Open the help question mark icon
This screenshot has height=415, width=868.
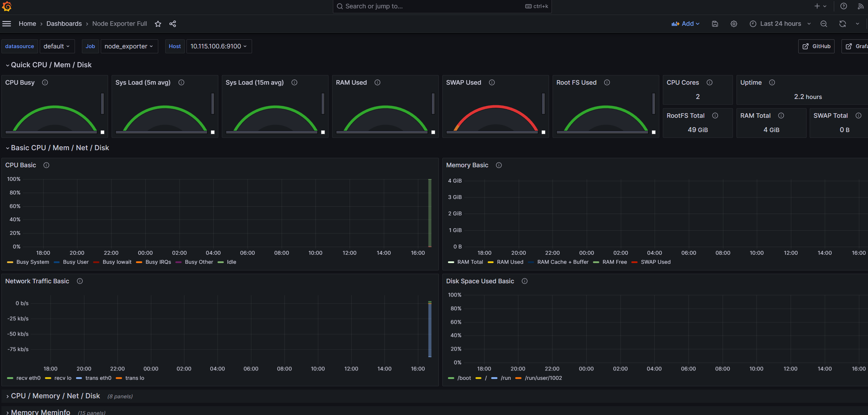844,6
